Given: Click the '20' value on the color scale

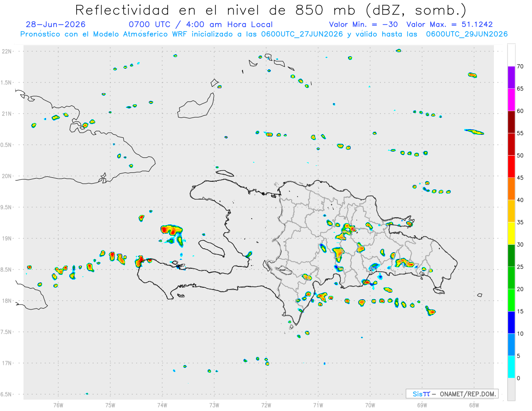Looking at the screenshot, I should tap(520, 289).
